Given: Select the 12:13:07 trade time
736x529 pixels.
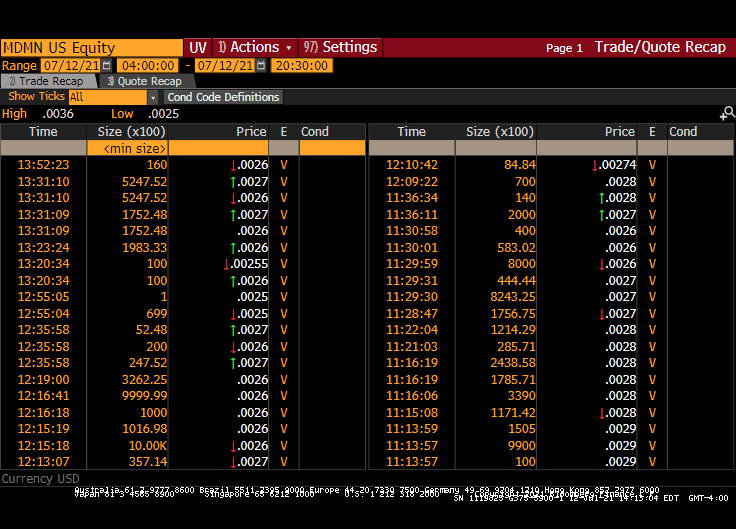Looking at the screenshot, I should tap(43, 462).
